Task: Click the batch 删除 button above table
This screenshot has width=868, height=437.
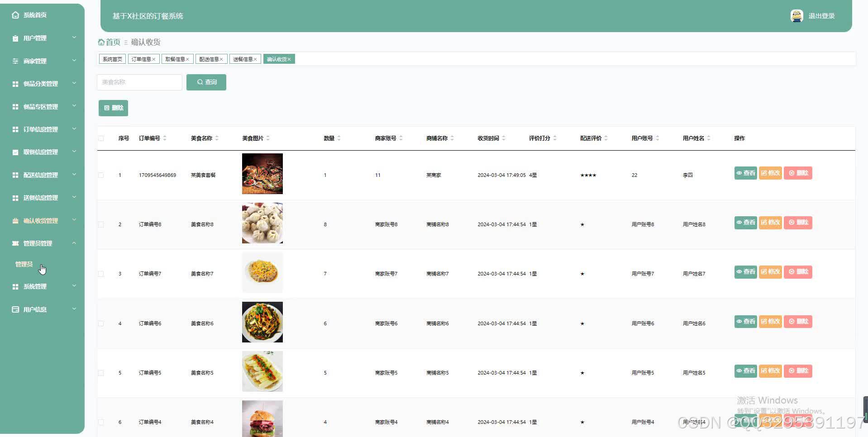Action: coord(113,108)
